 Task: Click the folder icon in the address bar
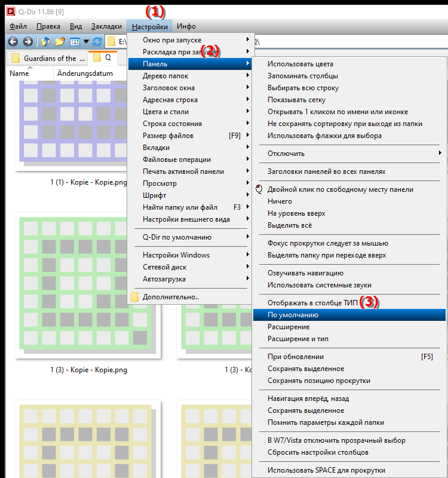click(x=112, y=41)
